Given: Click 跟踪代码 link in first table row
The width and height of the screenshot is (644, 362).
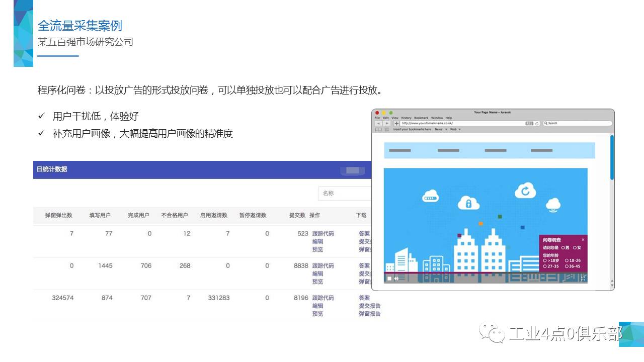Looking at the screenshot, I should tap(323, 233).
